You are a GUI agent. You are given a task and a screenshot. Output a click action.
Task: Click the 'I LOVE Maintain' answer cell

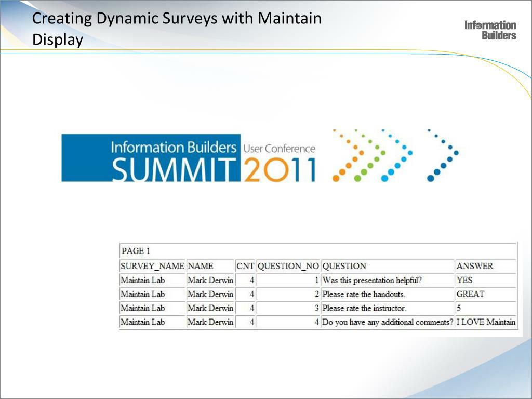(486, 322)
